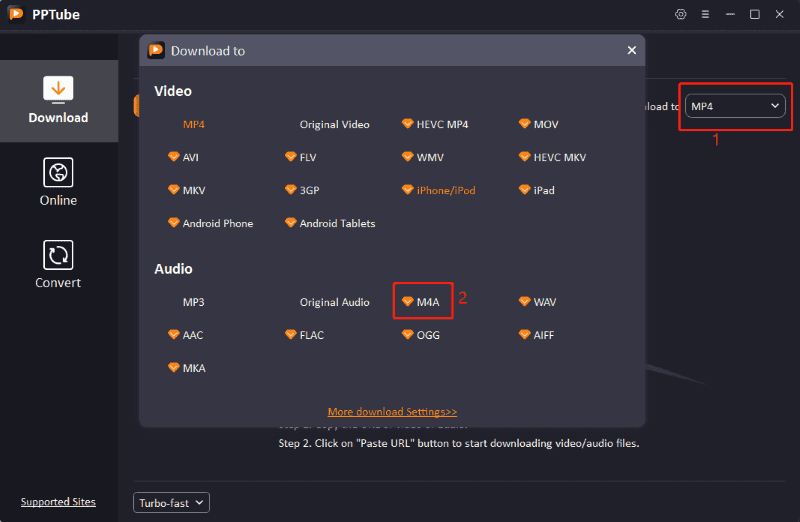Click the premium icon next to WAV
Image resolution: width=800 pixels, height=522 pixels.
click(524, 301)
